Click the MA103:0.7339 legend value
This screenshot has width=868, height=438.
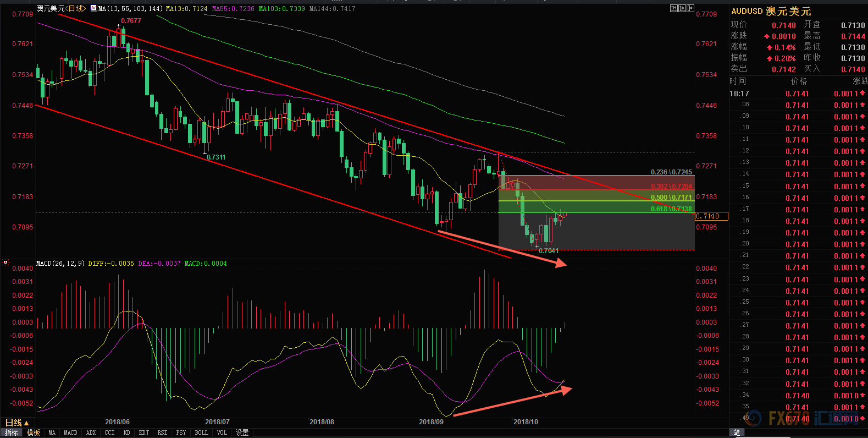pyautogui.click(x=281, y=9)
